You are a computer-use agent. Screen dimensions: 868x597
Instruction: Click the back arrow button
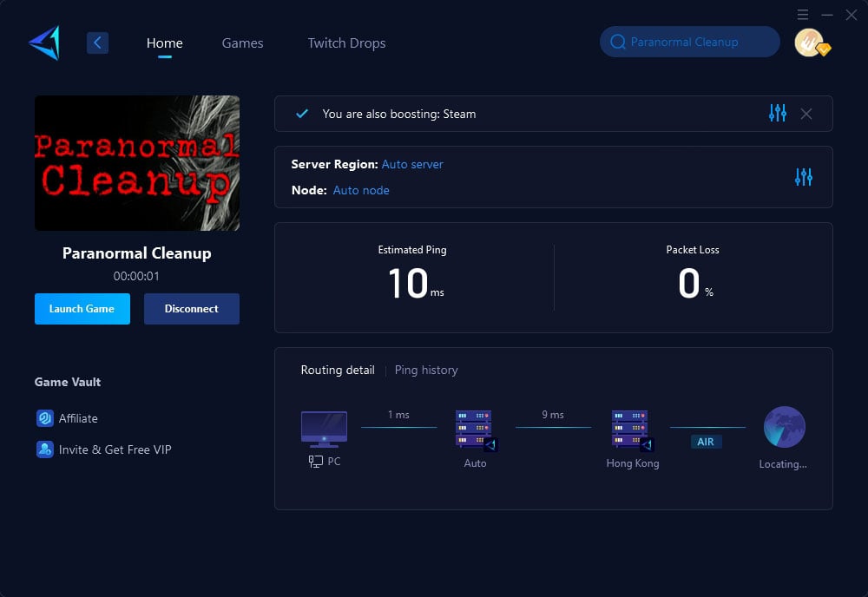[x=97, y=43]
